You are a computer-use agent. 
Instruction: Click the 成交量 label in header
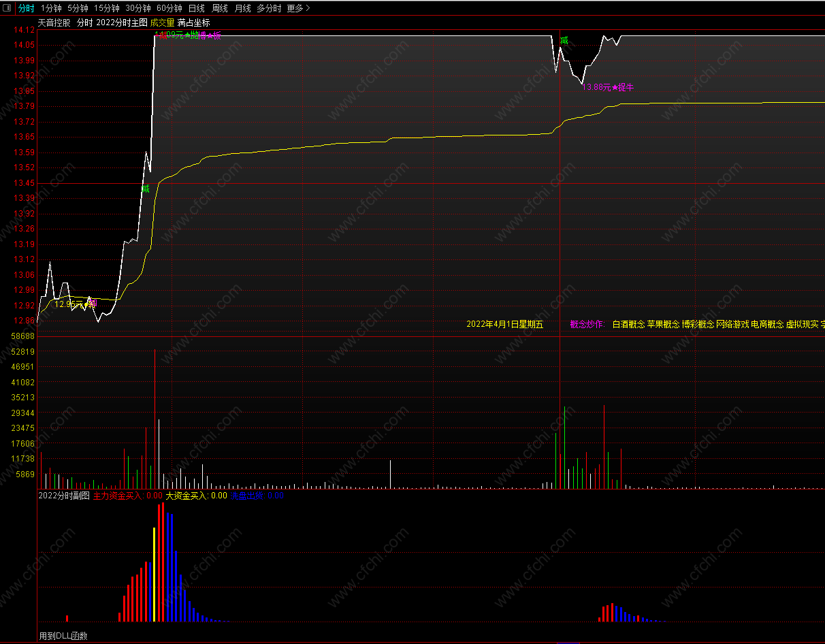[x=163, y=22]
